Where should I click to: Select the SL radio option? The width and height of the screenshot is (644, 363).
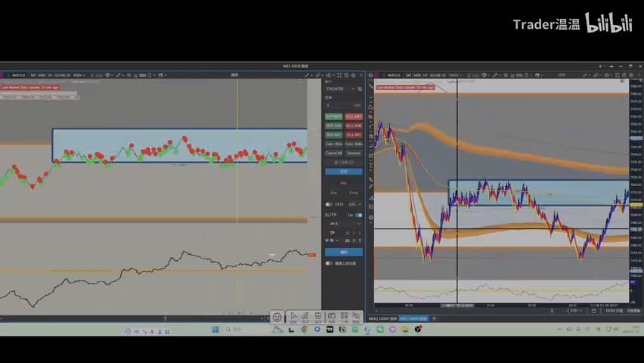[327, 240]
